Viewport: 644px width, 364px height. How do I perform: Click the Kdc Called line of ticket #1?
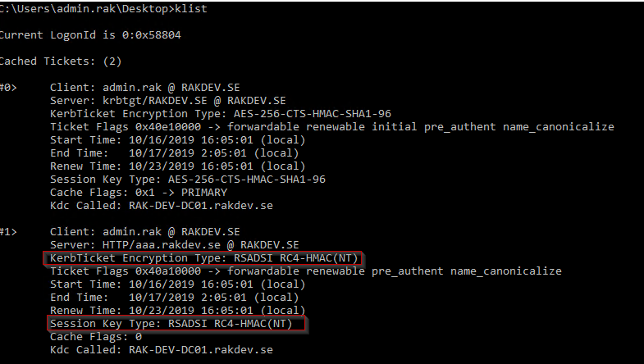coord(161,350)
